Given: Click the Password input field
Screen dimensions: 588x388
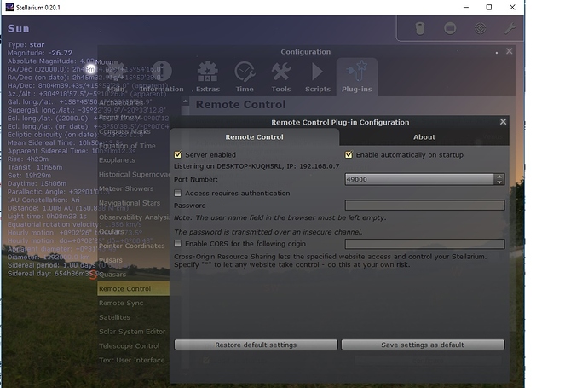Looking at the screenshot, I should click(424, 206).
